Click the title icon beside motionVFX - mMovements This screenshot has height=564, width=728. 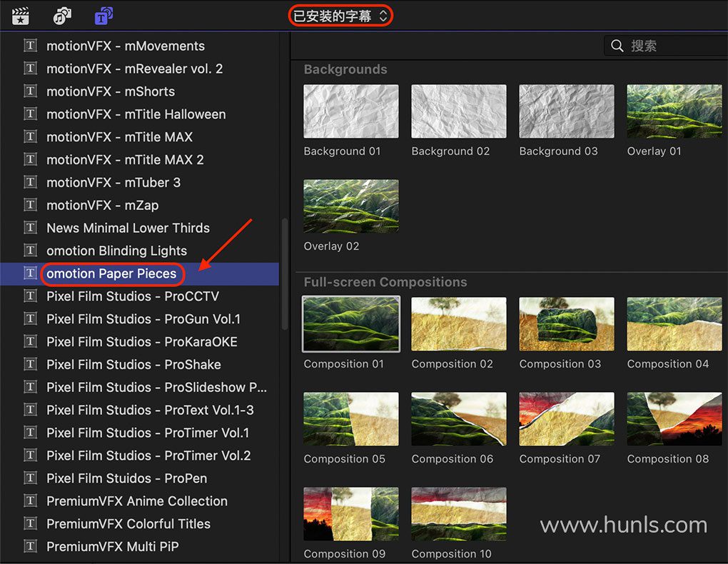(x=31, y=46)
